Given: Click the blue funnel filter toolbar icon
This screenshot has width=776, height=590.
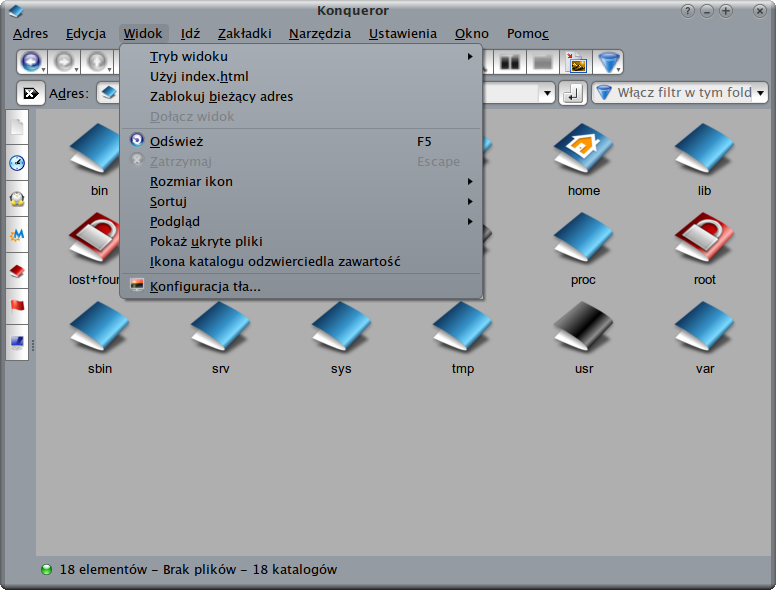Looking at the screenshot, I should [x=607, y=63].
